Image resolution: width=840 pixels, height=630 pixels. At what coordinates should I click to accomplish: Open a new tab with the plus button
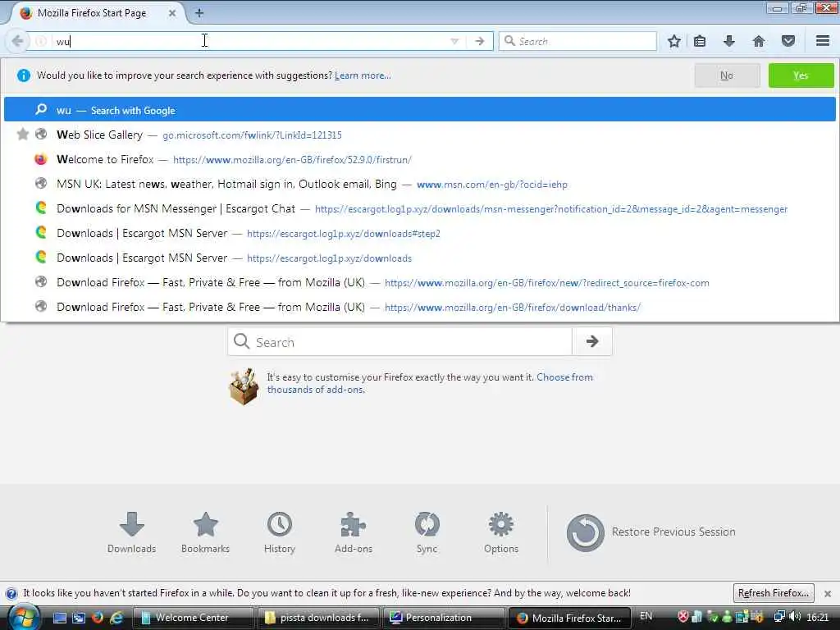coord(199,13)
